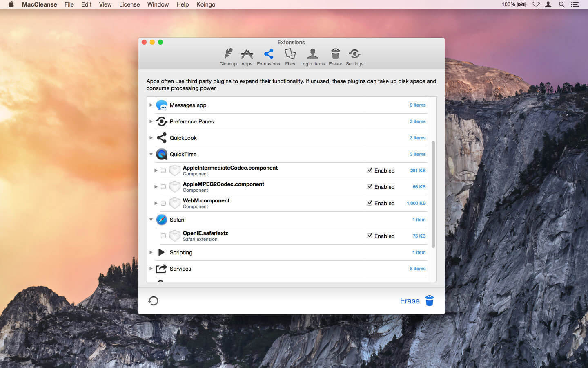Click the Preference Panes icon
Image resolution: width=588 pixels, height=368 pixels.
click(162, 121)
